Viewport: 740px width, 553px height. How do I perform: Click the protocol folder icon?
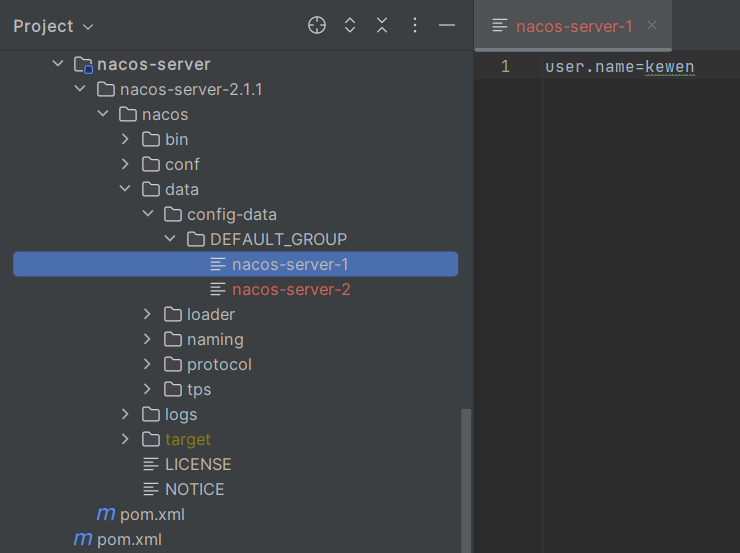click(x=173, y=364)
